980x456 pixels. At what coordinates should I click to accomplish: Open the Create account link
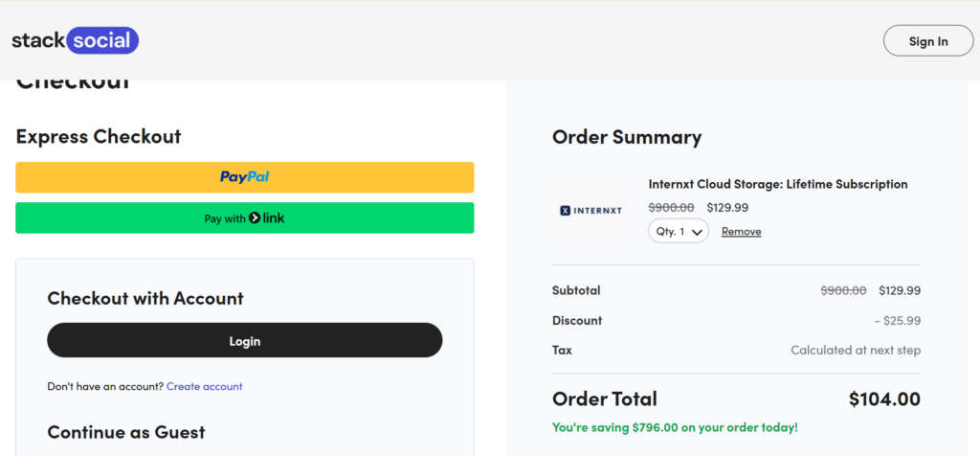tap(204, 387)
